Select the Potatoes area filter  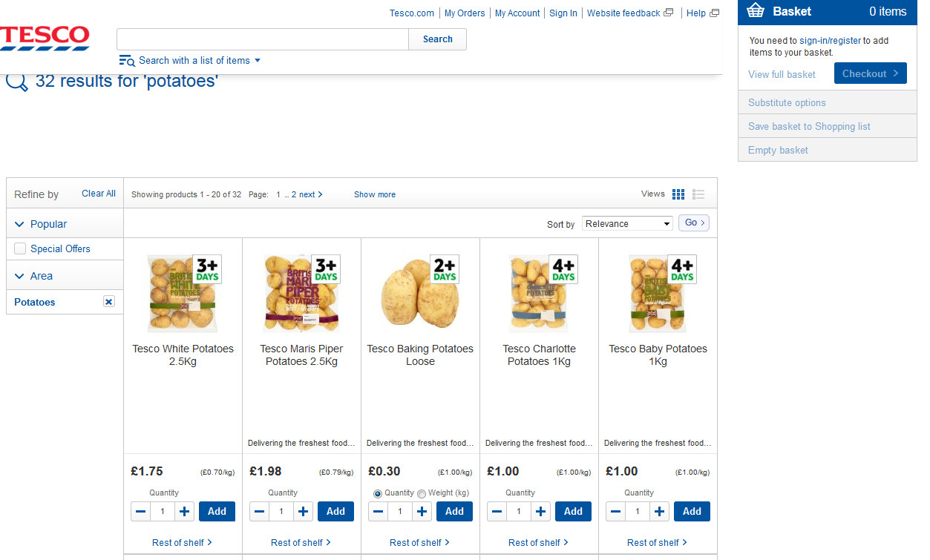click(x=35, y=302)
